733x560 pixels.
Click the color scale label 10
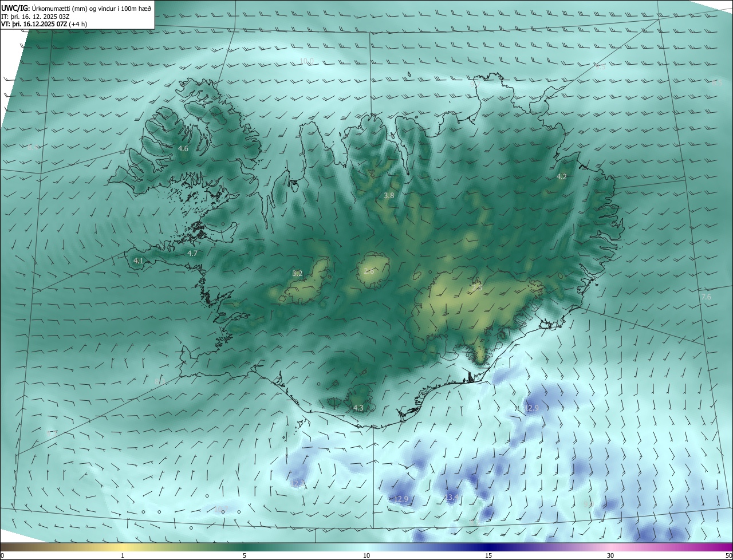click(366, 555)
